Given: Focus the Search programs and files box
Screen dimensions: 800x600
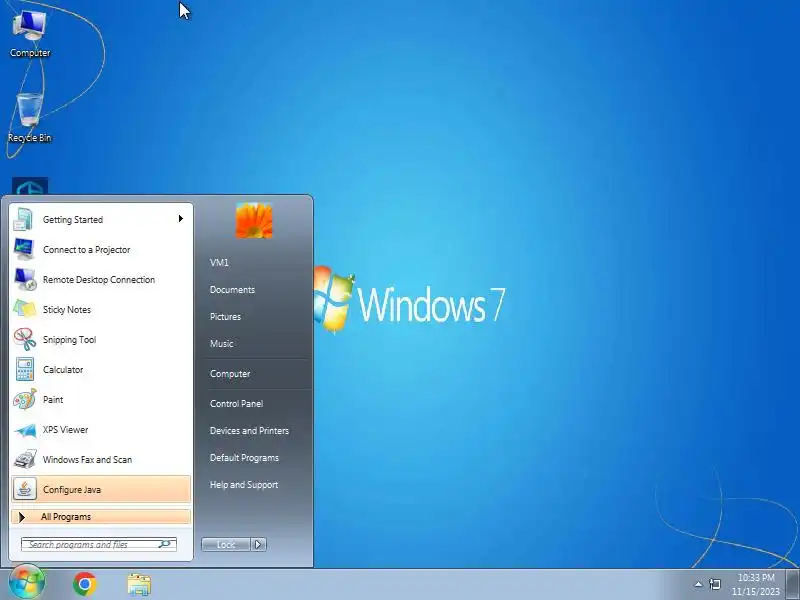Looking at the screenshot, I should (99, 544).
